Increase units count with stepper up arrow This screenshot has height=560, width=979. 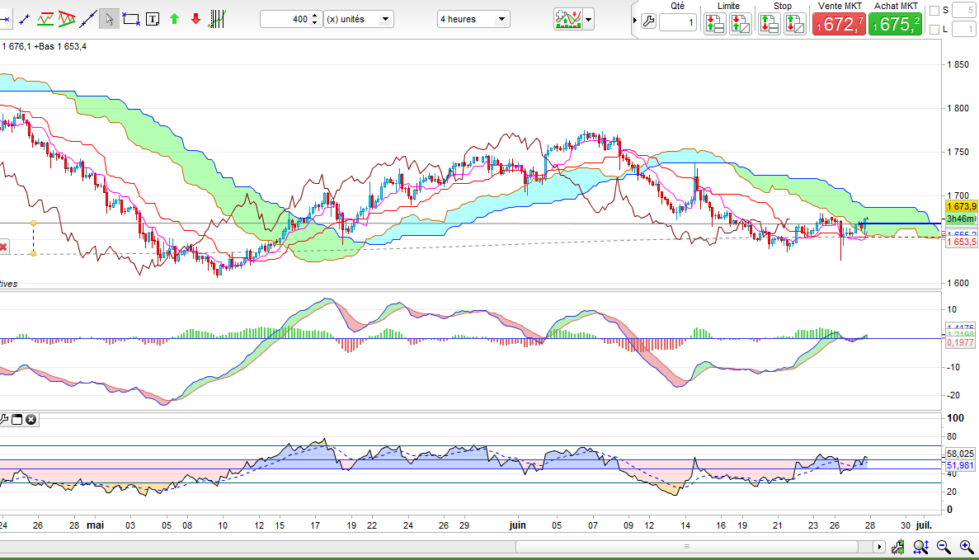point(314,16)
